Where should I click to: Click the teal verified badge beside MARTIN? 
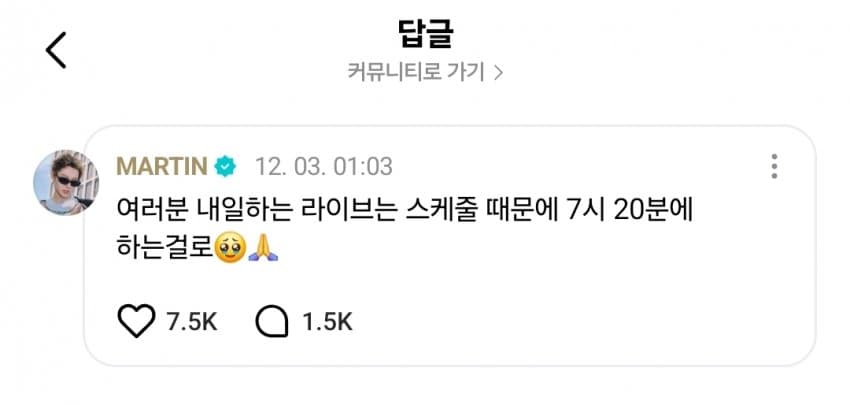225,166
